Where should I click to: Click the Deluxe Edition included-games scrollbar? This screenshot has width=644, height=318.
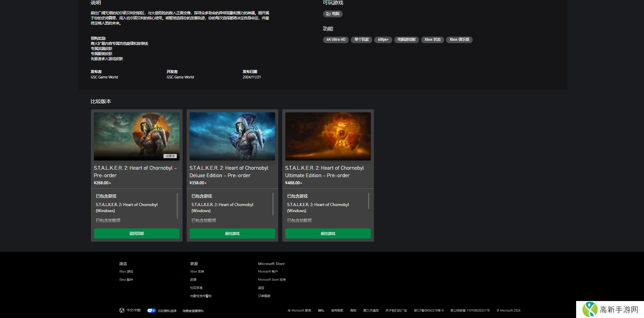[273, 204]
